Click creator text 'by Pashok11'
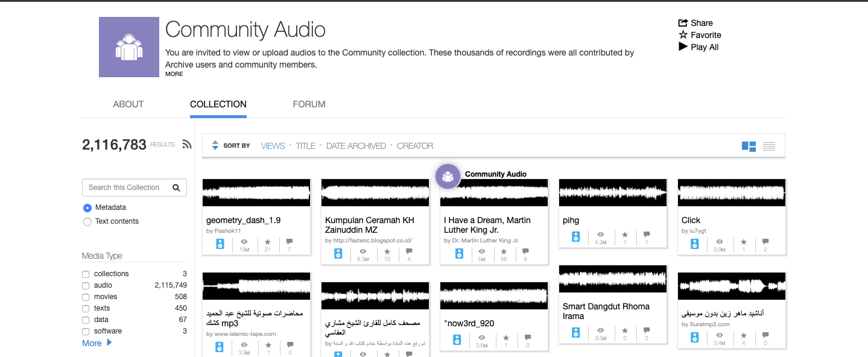The image size is (868, 357). [x=224, y=231]
